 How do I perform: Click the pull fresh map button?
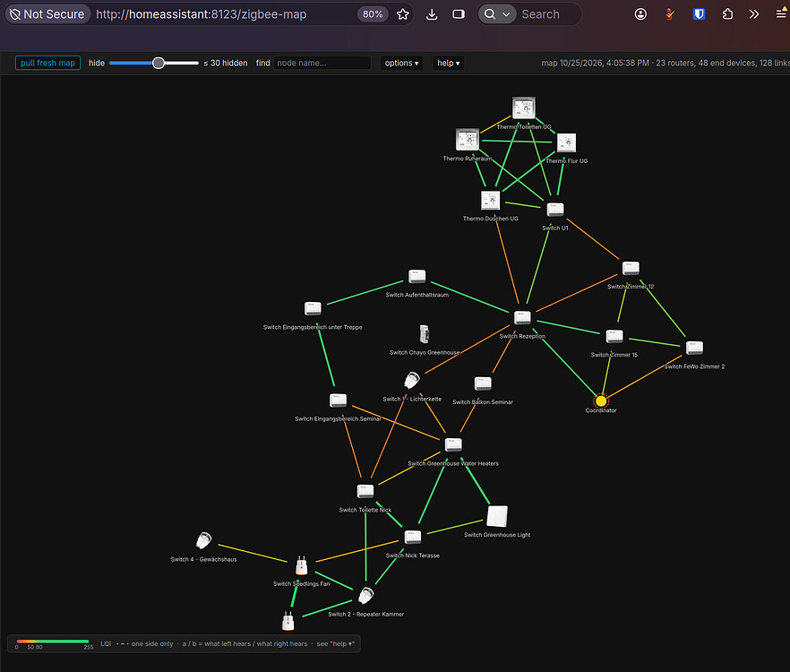47,63
